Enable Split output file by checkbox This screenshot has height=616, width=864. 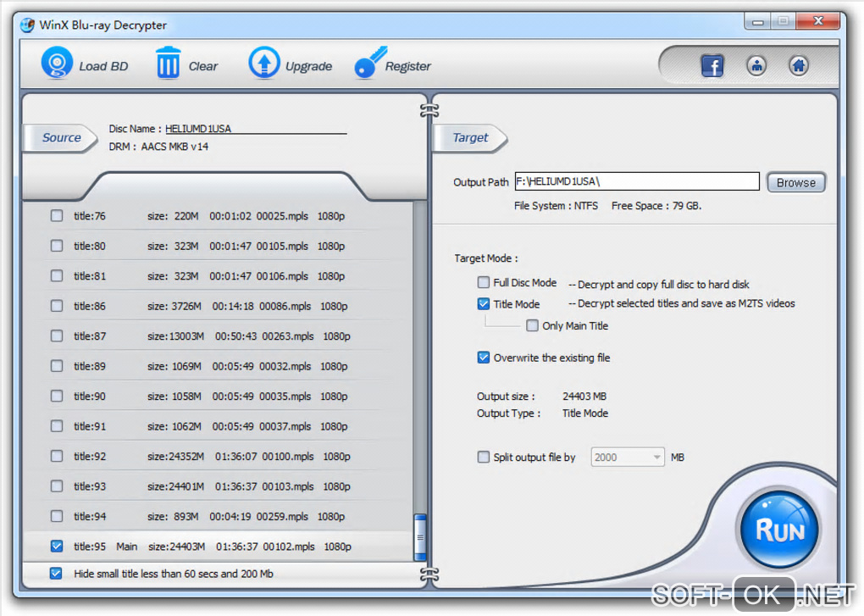[483, 457]
